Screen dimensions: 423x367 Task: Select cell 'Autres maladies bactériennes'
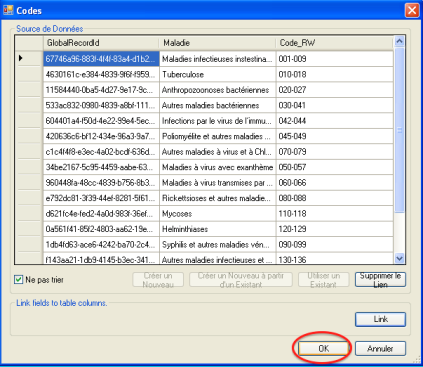click(x=218, y=105)
